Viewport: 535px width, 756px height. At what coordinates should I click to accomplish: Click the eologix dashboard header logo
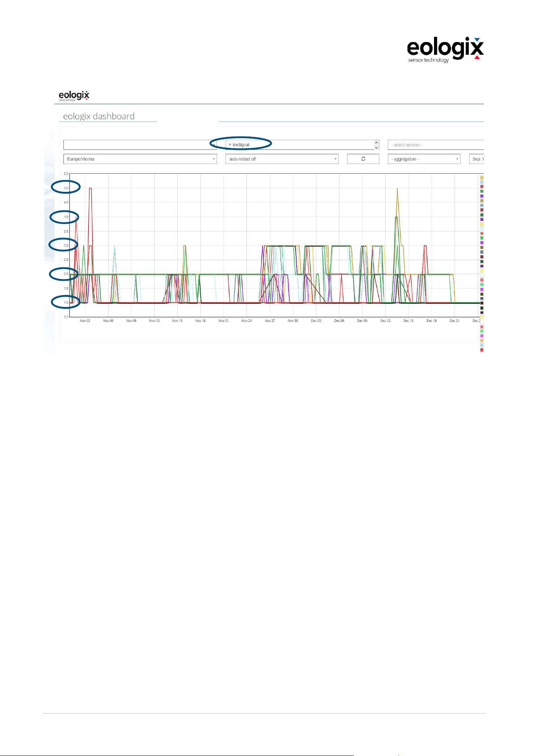tap(74, 96)
